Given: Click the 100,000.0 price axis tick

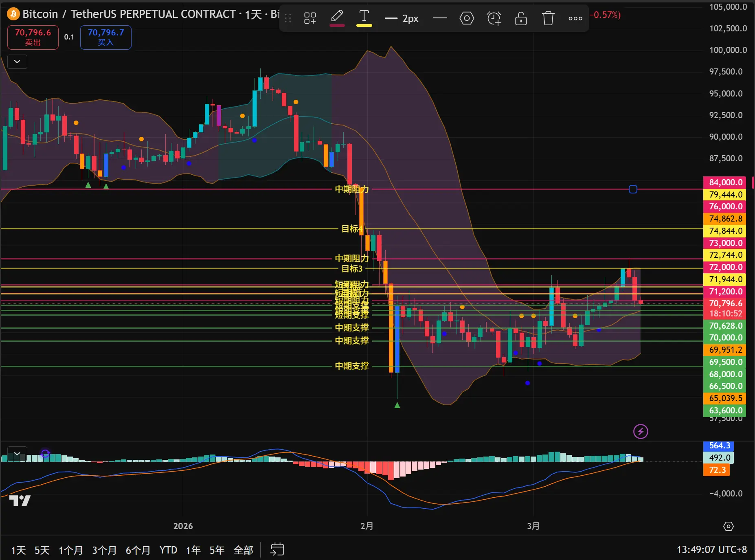Looking at the screenshot, I should coord(728,50).
